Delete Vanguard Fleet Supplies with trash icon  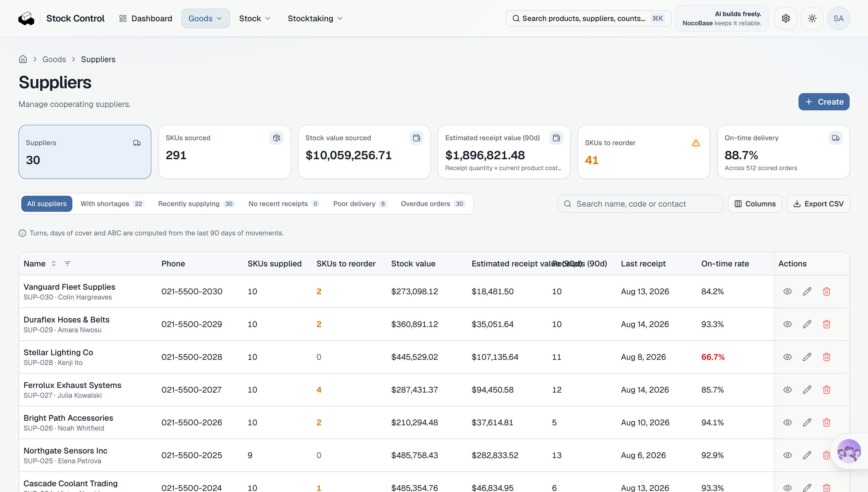coord(827,292)
